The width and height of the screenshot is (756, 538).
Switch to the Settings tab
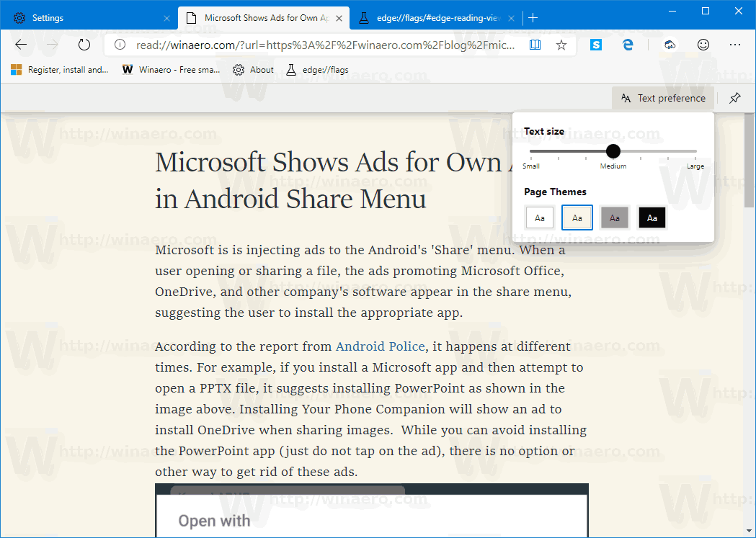[x=89, y=18]
